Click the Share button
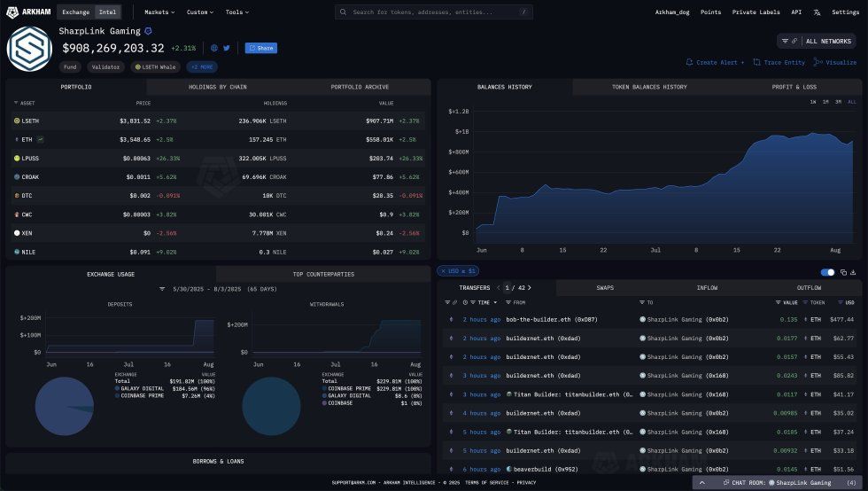Image resolution: width=868 pixels, height=491 pixels. (x=260, y=48)
